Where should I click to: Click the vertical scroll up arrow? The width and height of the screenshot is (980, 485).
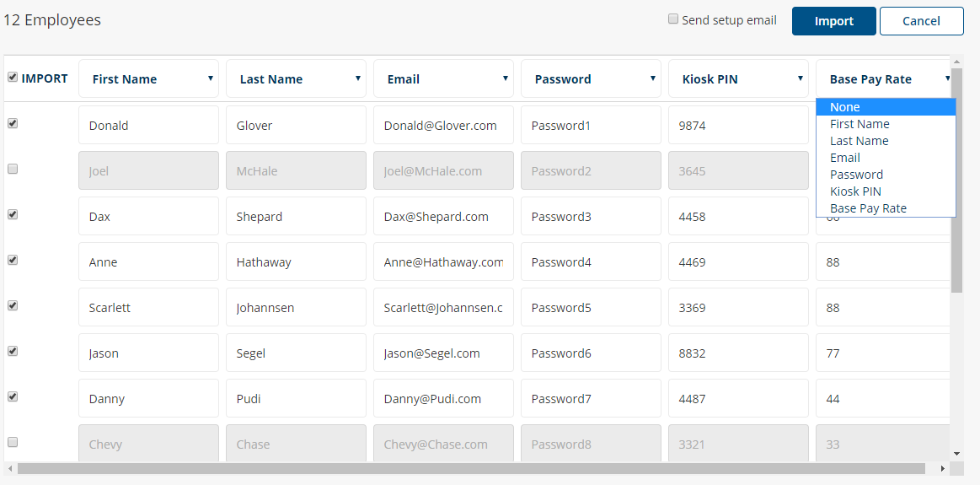tap(956, 62)
